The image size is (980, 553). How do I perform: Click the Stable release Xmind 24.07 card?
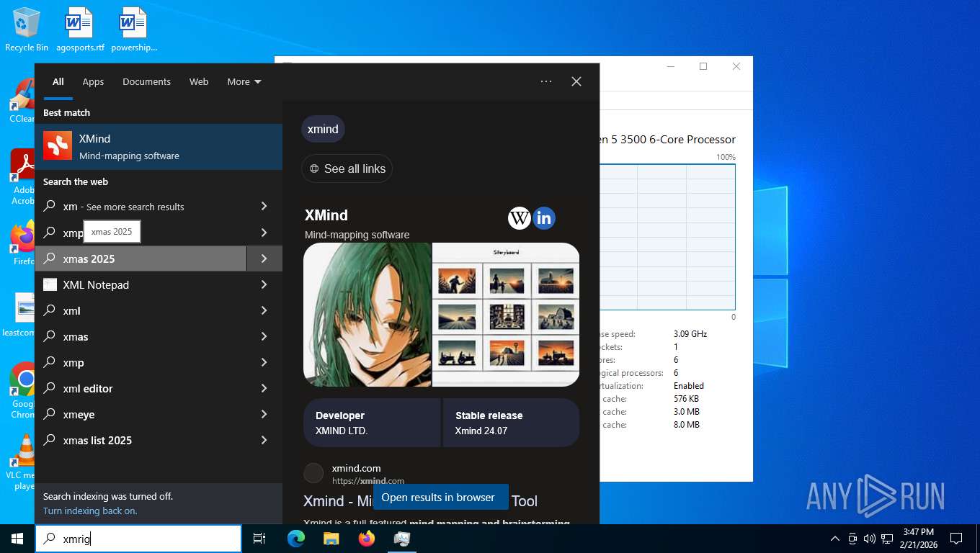pyautogui.click(x=511, y=423)
